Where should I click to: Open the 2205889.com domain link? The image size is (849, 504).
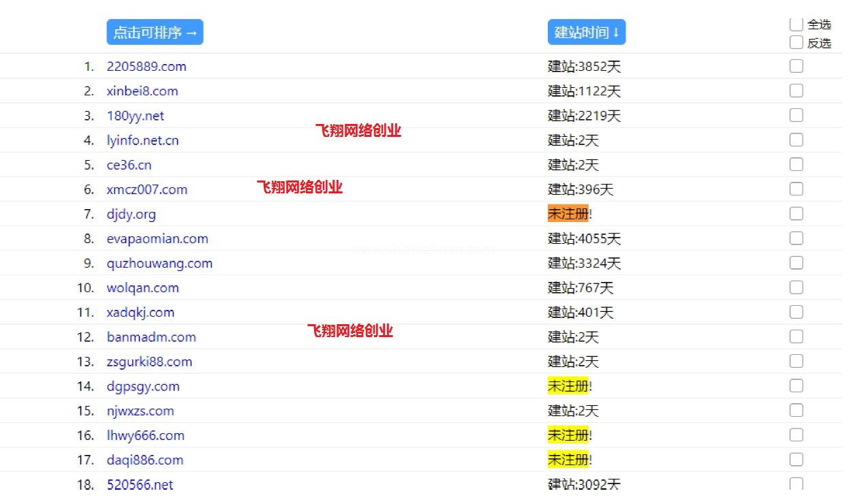click(x=146, y=67)
